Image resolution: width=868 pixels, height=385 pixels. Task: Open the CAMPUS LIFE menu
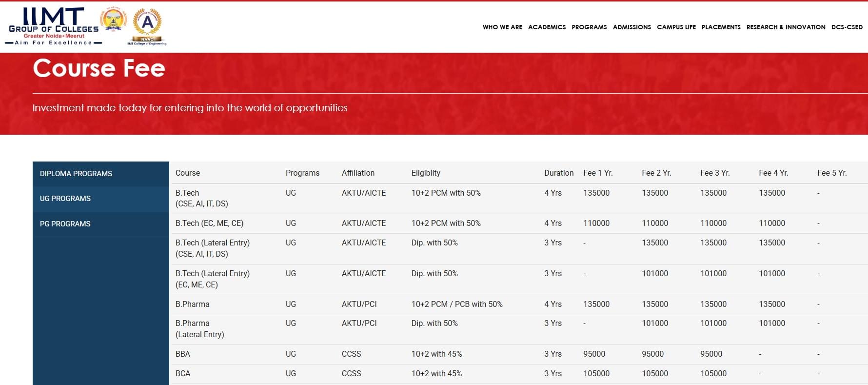coord(676,27)
